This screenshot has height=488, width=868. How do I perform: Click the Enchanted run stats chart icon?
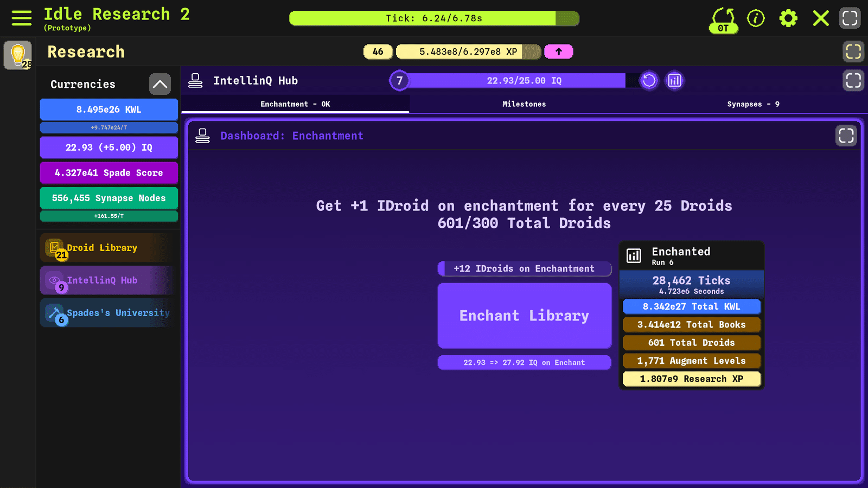634,255
